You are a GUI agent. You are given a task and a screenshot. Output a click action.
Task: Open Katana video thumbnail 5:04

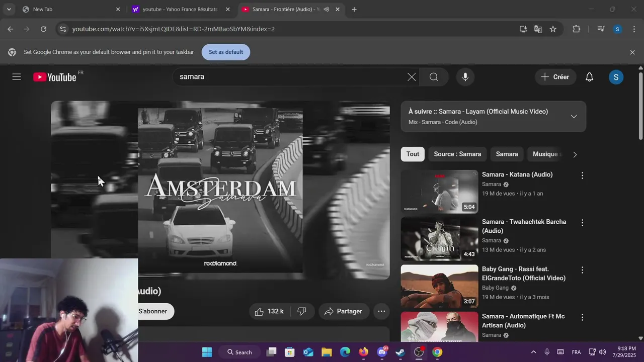[x=439, y=192]
